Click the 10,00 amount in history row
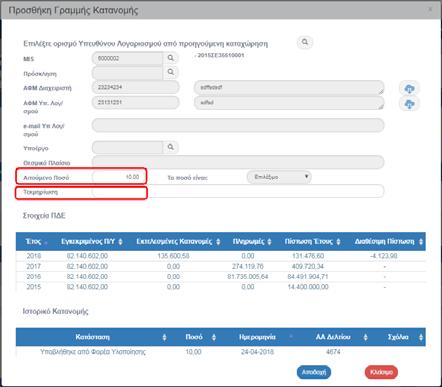This screenshot has height=387, width=442. (193, 352)
